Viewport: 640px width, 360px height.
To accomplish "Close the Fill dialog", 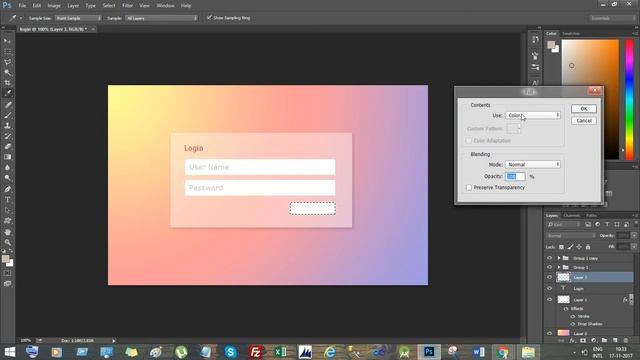I will pos(594,91).
